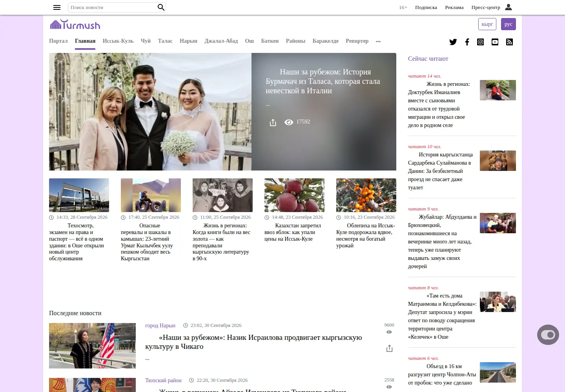The image size is (565, 392).
Task: Open the hamburger menu
Action: point(57,7)
